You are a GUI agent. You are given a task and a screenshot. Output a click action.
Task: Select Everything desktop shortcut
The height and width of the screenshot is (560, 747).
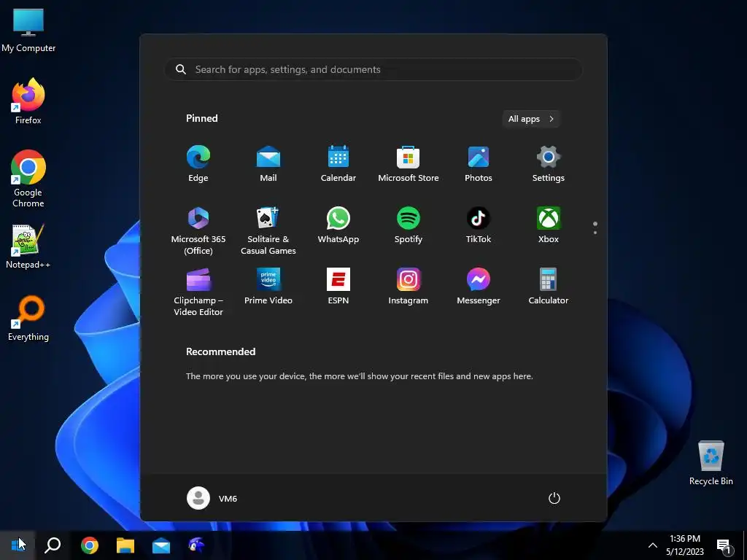(28, 319)
